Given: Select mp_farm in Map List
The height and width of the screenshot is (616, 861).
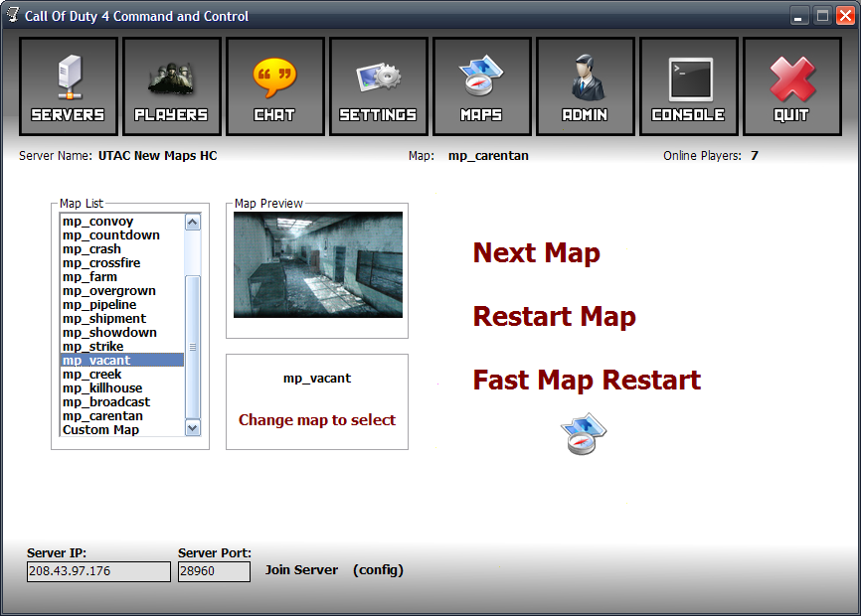Looking at the screenshot, I should pos(122,276).
